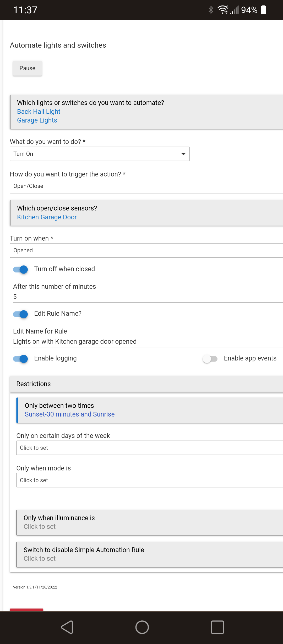
Task: Open the Only when mode is selector
Action: pos(149,480)
